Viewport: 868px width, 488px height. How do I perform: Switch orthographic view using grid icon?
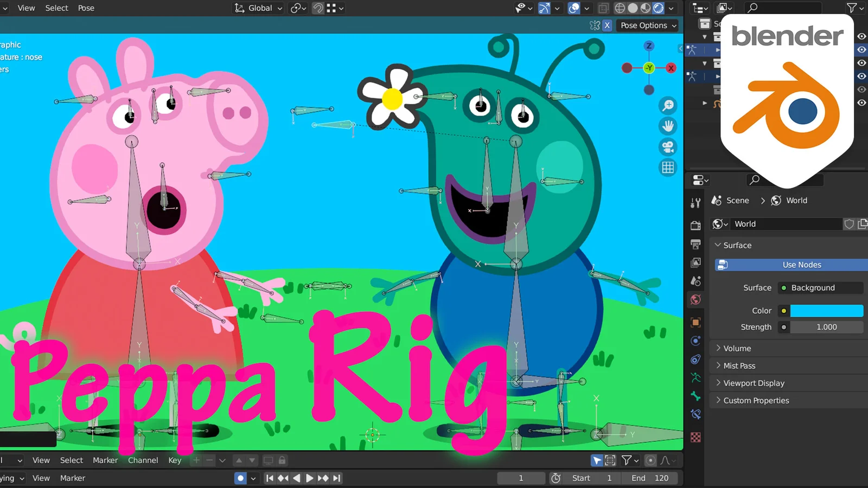(668, 168)
